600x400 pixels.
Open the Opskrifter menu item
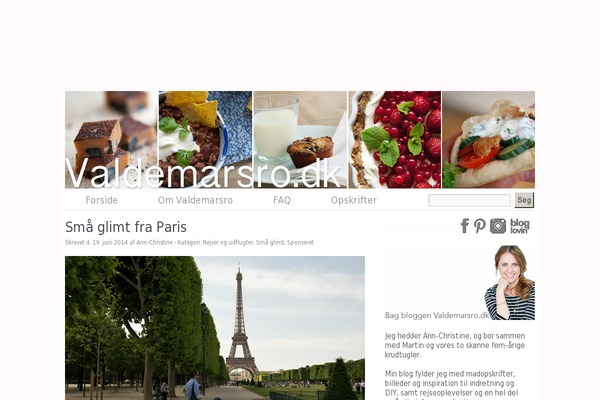(x=354, y=200)
